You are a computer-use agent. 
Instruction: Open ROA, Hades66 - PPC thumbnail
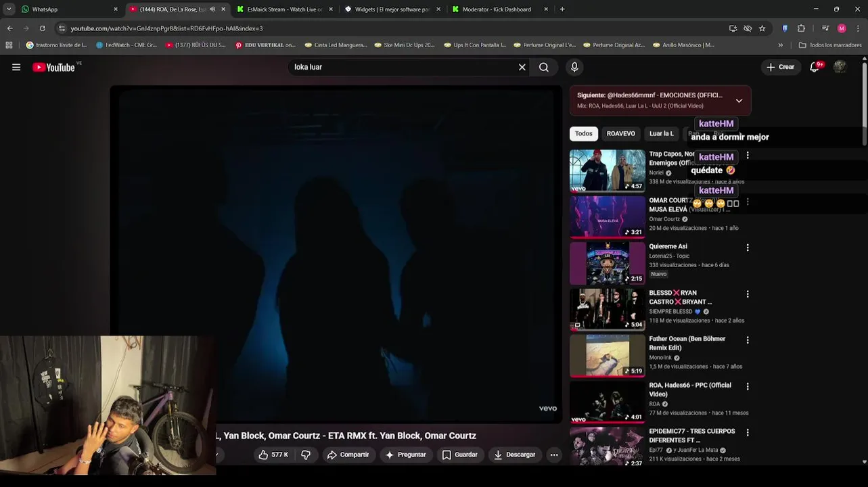click(x=608, y=402)
